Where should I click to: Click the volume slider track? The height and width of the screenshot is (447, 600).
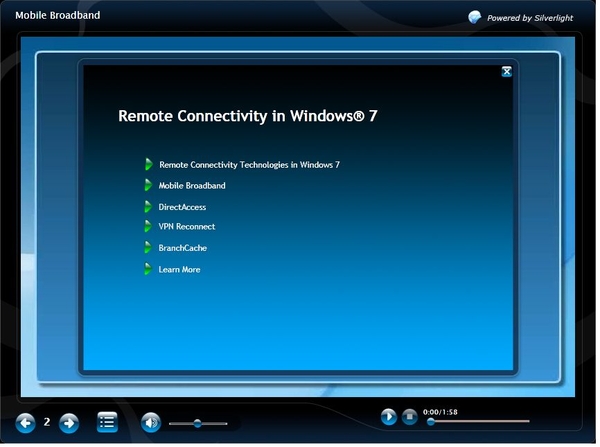click(198, 423)
